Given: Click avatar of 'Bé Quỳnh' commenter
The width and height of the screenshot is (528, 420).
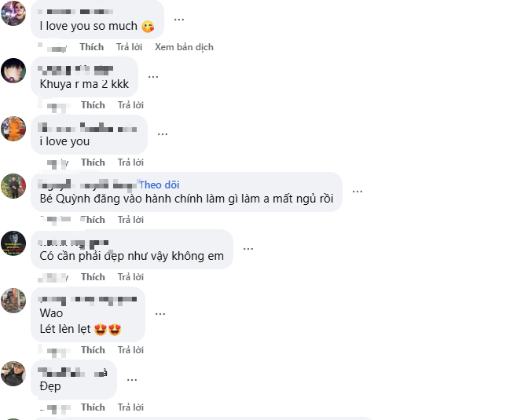Looking at the screenshot, I should [x=13, y=186].
